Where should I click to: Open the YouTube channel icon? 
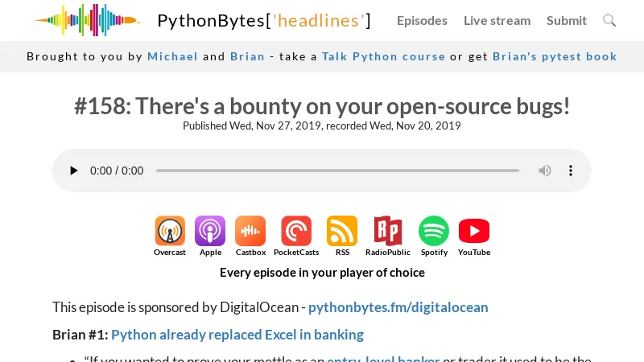[x=474, y=232]
